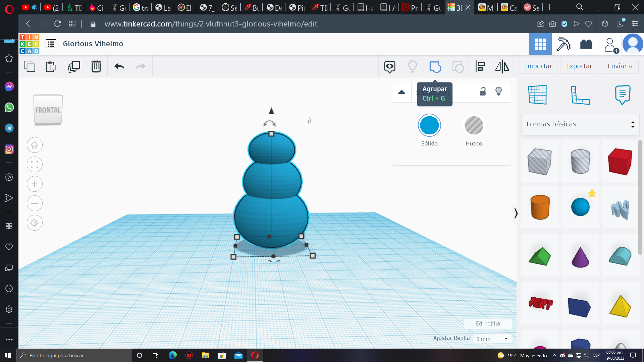Delete the selected shapes with trash icon

click(96, 66)
